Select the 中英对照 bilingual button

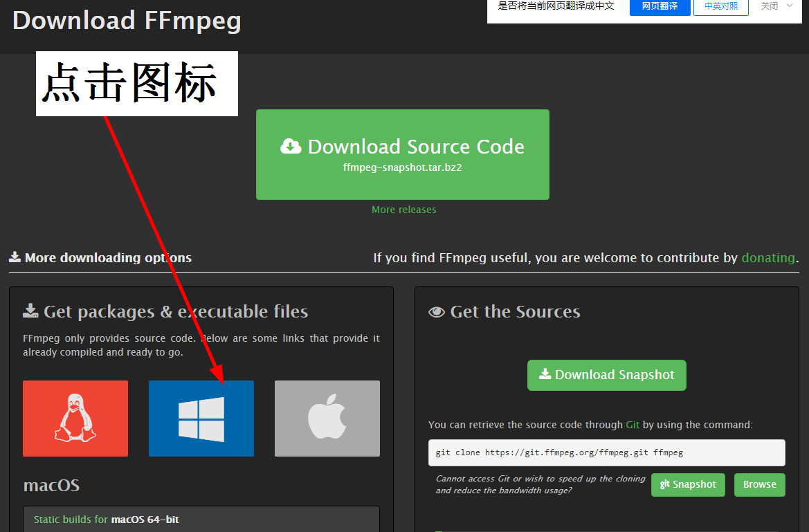721,6
